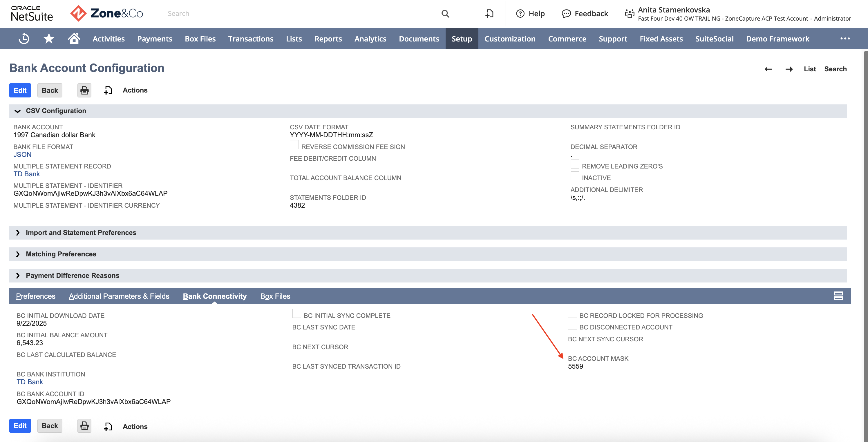Click the bottom Back button
The height and width of the screenshot is (442, 868).
[x=50, y=426]
